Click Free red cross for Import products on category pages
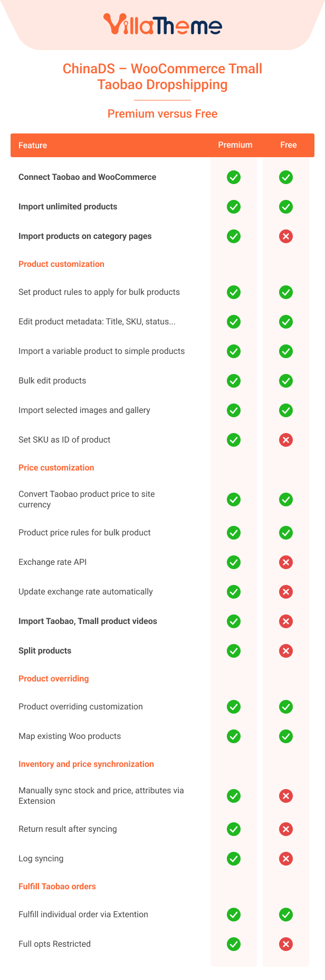The image size is (325, 980). click(286, 236)
